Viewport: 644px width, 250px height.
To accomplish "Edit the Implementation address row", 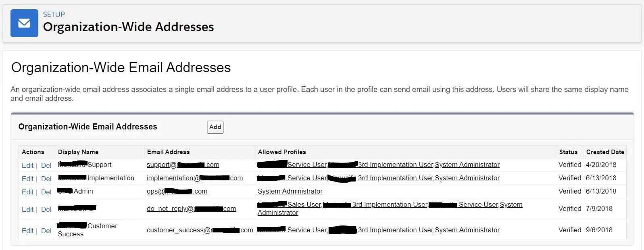I will [27, 179].
